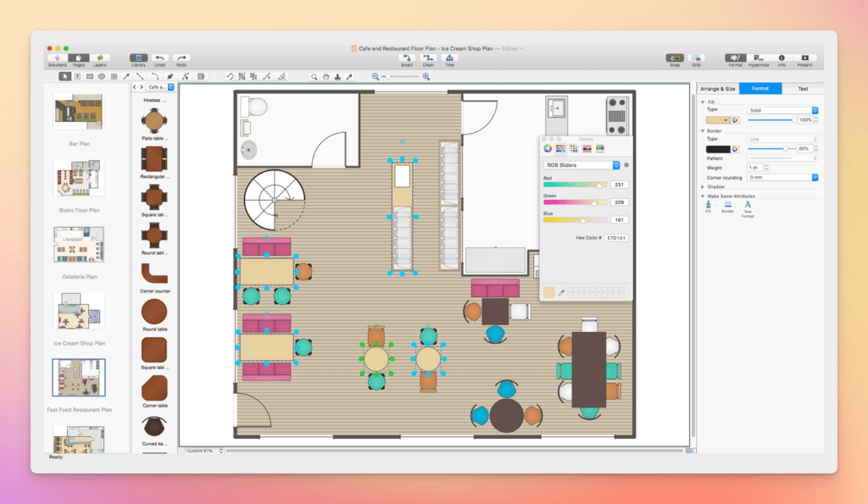Toggle the Layers view

click(x=99, y=57)
